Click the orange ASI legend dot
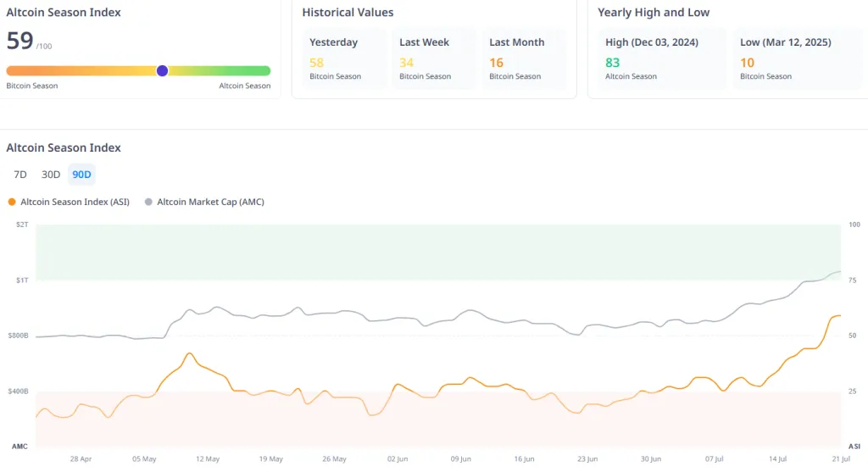The image size is (868, 472). 12,202
